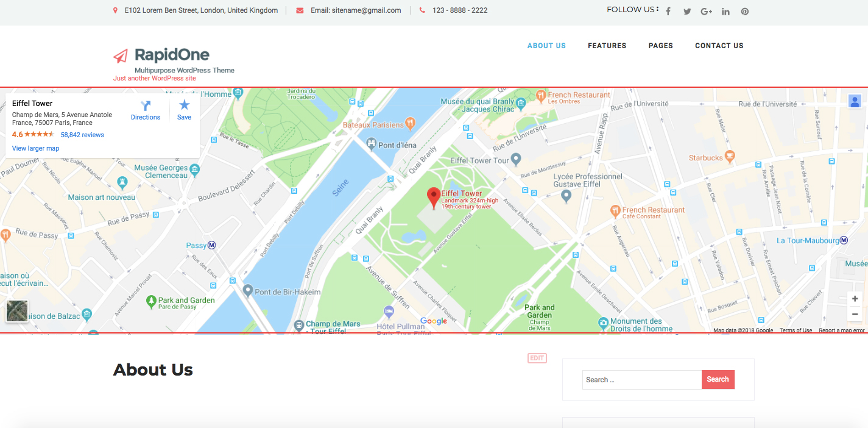Select the Musée Georges Clemenceau museum icon
868x428 pixels.
click(194, 171)
